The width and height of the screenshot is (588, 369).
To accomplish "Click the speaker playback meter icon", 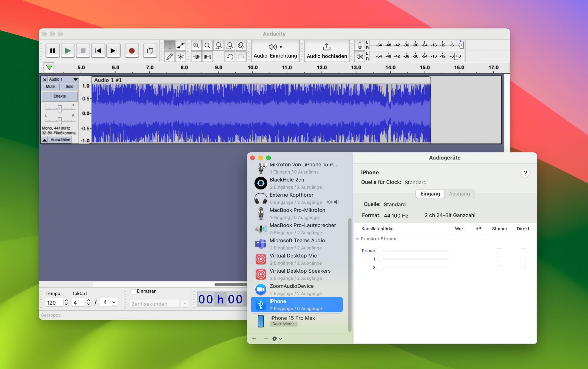I will pos(360,57).
